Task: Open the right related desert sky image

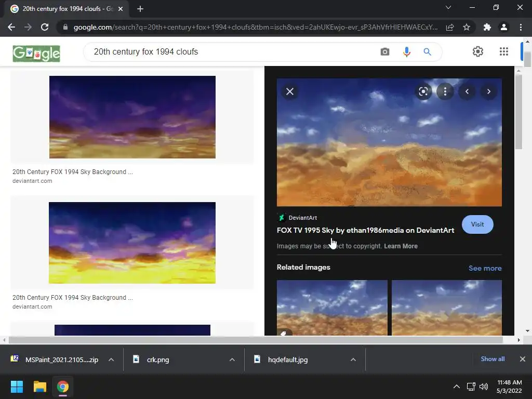Action: (x=446, y=308)
